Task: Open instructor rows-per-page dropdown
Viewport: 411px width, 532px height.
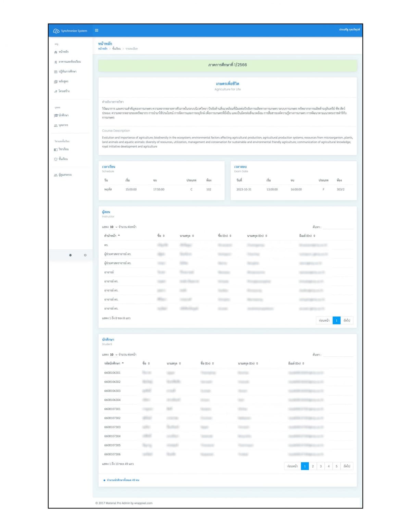Action: [x=114, y=227]
